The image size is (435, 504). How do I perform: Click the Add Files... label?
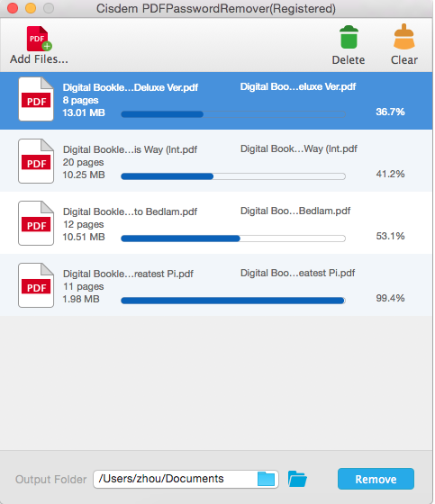click(39, 59)
